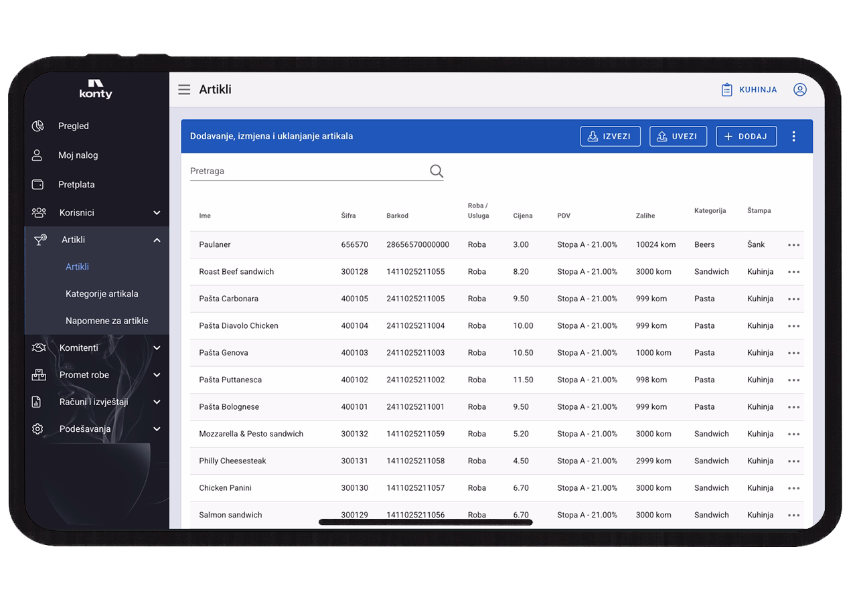Screen dimensions: 857x616
Task: Open the user profile icon
Action: 800,90
